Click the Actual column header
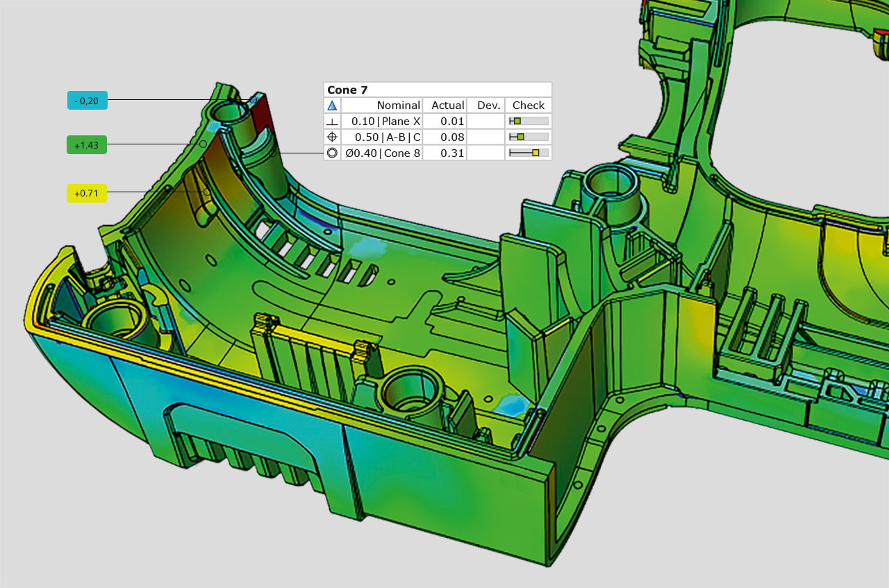The width and height of the screenshot is (889, 588). pyautogui.click(x=447, y=106)
